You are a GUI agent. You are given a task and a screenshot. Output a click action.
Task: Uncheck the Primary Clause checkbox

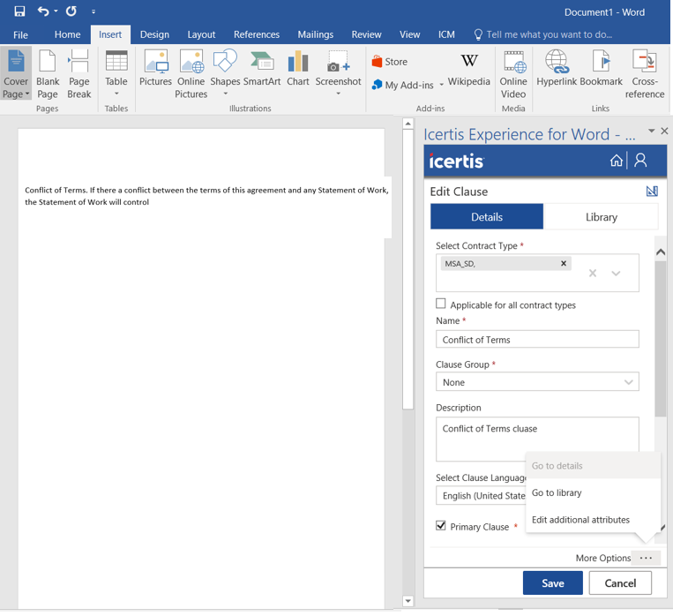click(441, 526)
